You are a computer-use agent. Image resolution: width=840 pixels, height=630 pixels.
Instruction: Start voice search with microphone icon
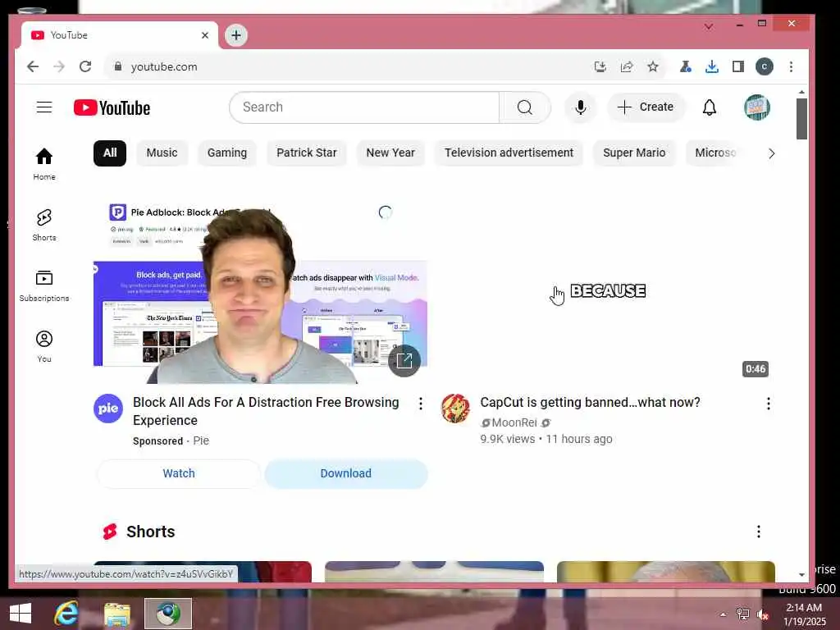580,107
